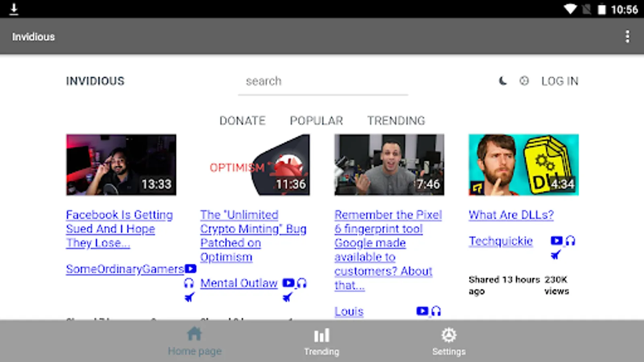644x362 pixels.
Task: Click the "230K views" text
Action: 557,285
